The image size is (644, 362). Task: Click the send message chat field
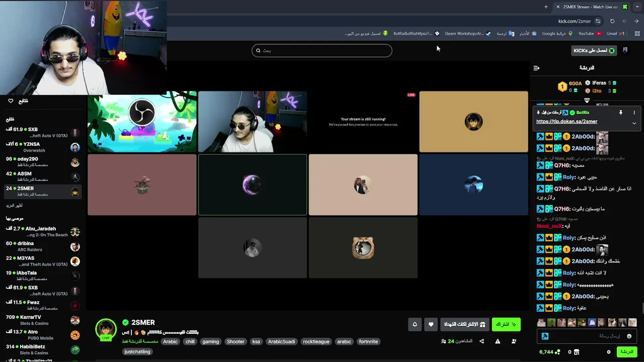click(x=587, y=336)
